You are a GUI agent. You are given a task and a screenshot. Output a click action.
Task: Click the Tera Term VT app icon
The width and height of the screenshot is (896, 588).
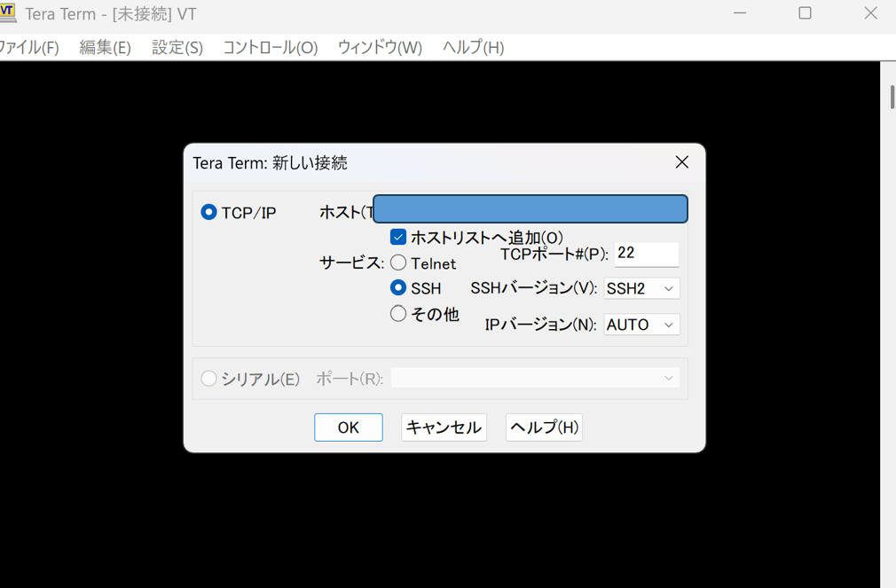tap(7, 12)
